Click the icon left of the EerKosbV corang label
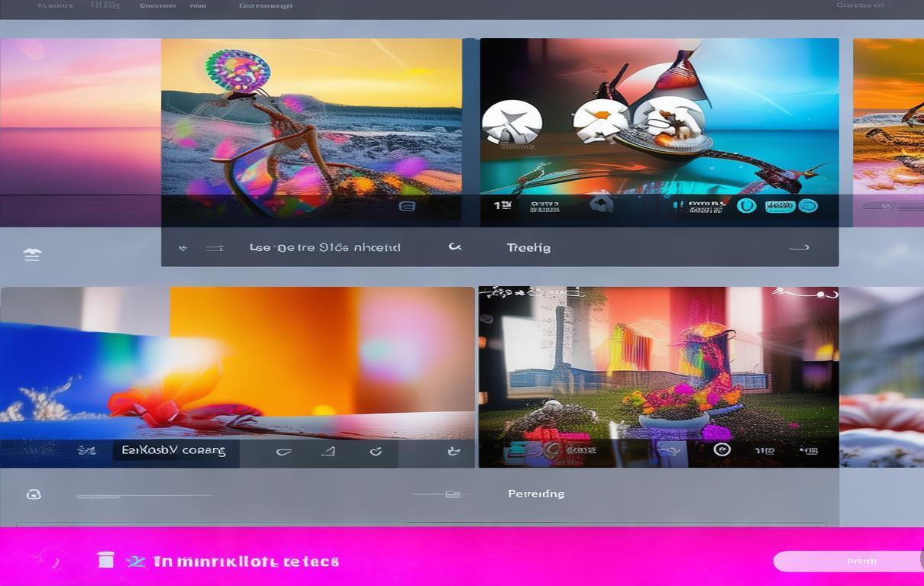The width and height of the screenshot is (924, 586). click(x=86, y=451)
